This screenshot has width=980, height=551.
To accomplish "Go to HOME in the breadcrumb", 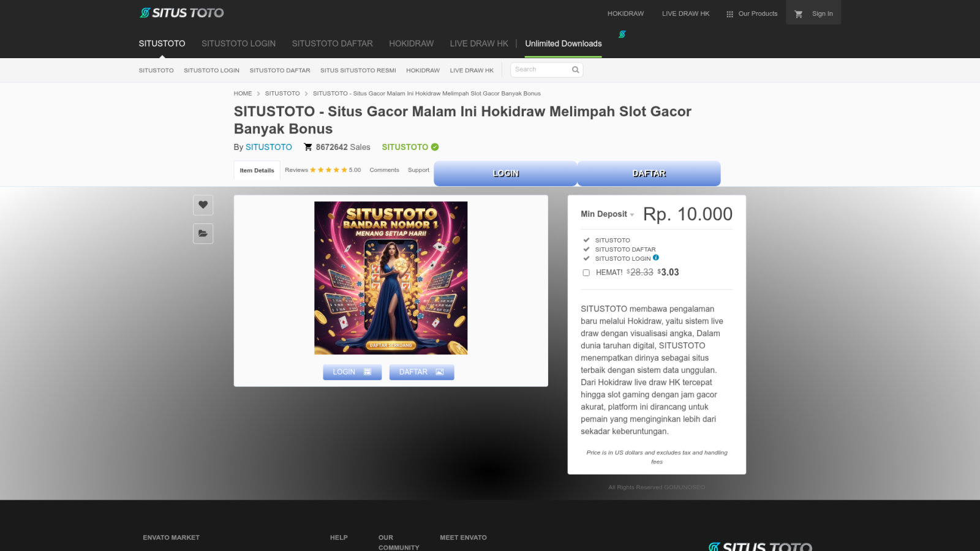I will tap(243, 94).
